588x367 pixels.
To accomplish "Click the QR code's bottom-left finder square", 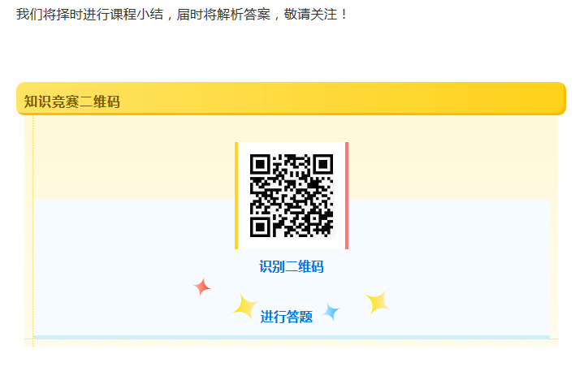I will [x=260, y=227].
